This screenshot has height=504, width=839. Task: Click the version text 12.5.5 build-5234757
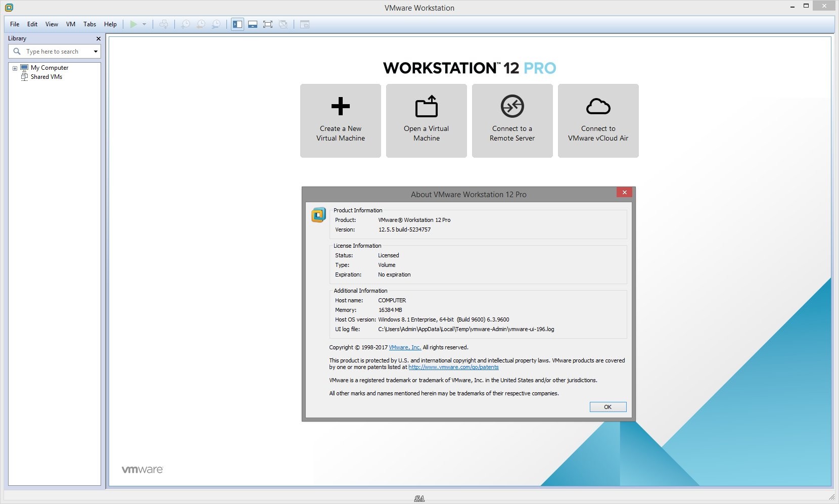pos(404,230)
